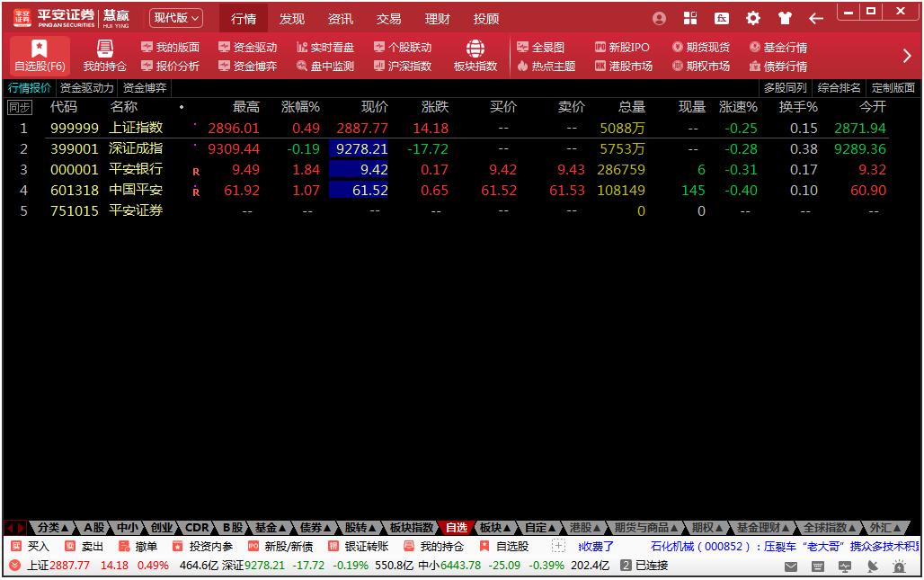Click the 定制版面 button
The image size is (924, 580).
tap(893, 88)
